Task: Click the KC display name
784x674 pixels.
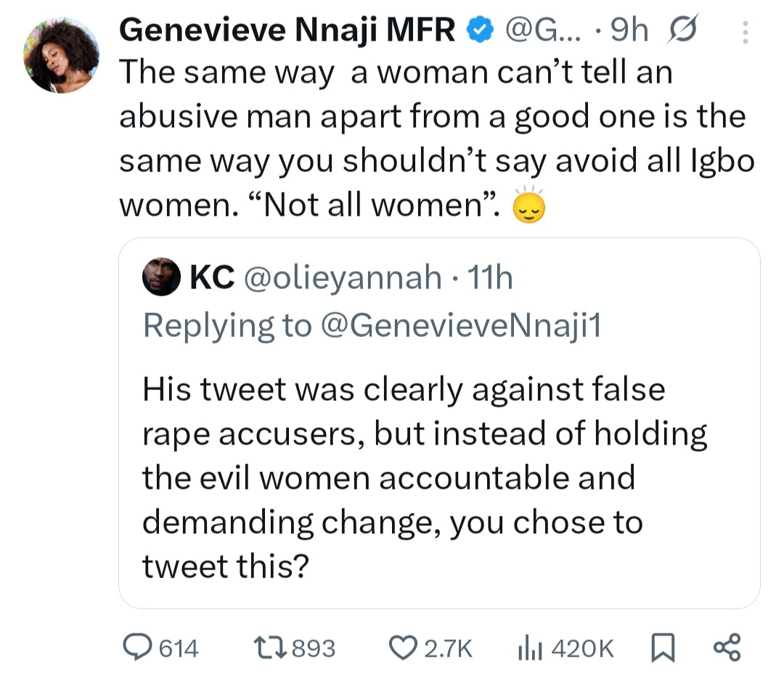Action: 211,277
